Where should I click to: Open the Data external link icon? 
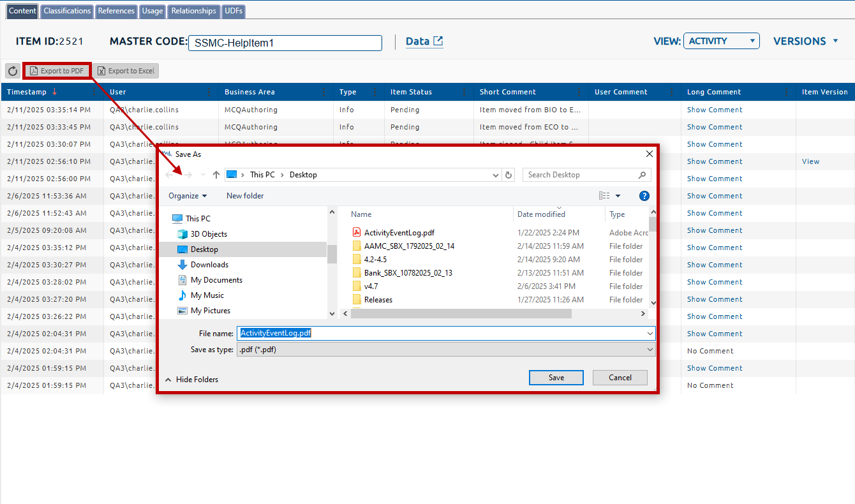[438, 41]
